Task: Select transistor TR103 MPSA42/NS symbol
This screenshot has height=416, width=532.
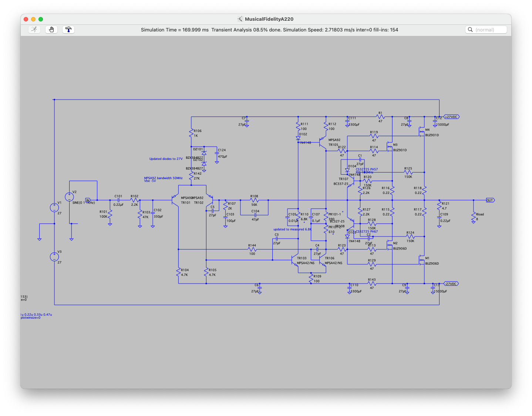Action: (x=294, y=260)
